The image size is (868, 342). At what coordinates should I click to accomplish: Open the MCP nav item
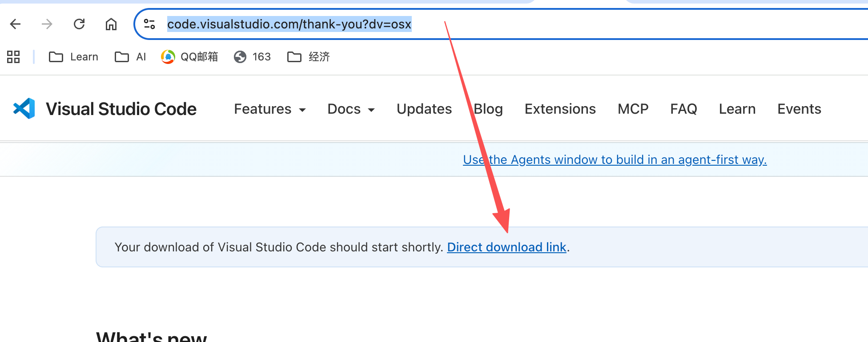[x=633, y=109]
